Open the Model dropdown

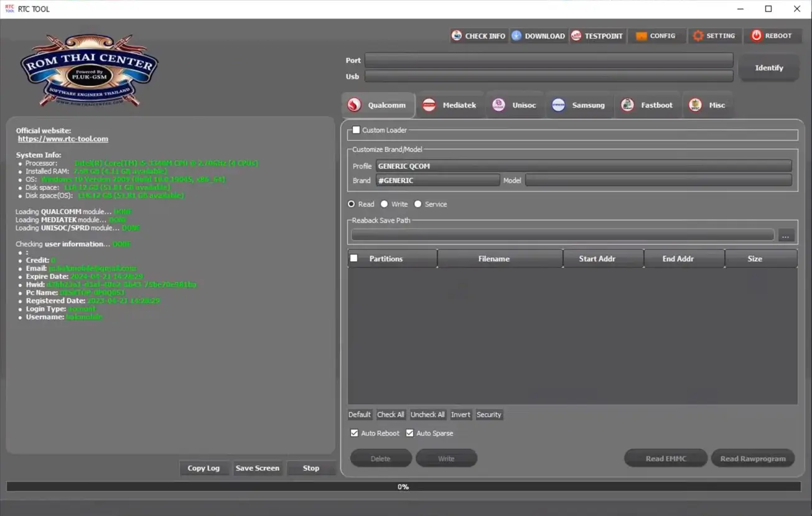658,181
